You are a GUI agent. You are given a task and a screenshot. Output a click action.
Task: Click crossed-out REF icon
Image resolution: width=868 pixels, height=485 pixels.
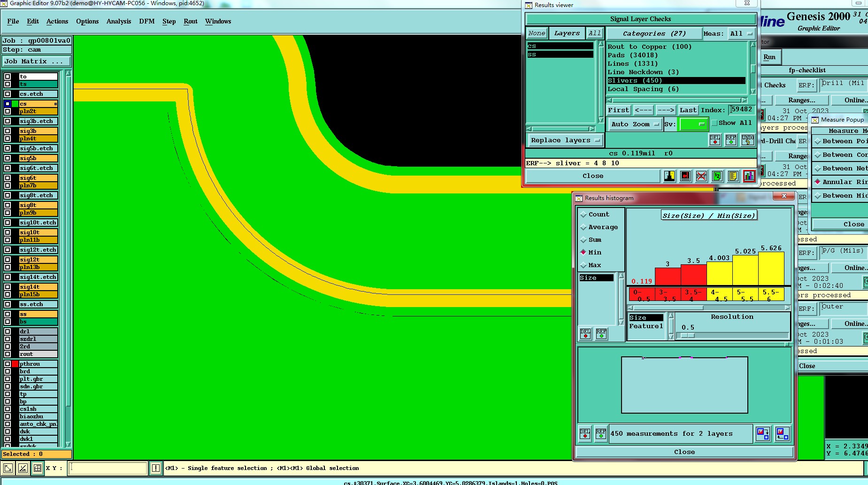701,176
